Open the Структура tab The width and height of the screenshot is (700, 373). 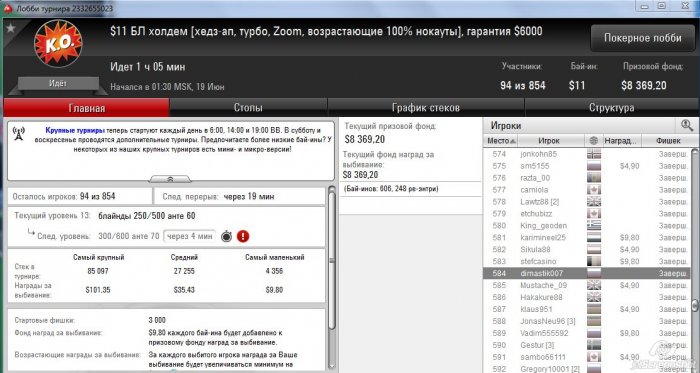(x=611, y=108)
